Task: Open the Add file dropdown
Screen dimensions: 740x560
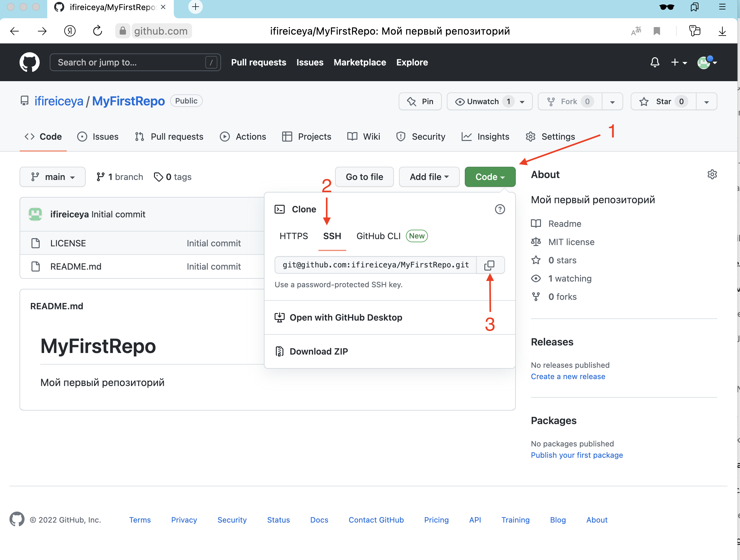Action: [429, 177]
